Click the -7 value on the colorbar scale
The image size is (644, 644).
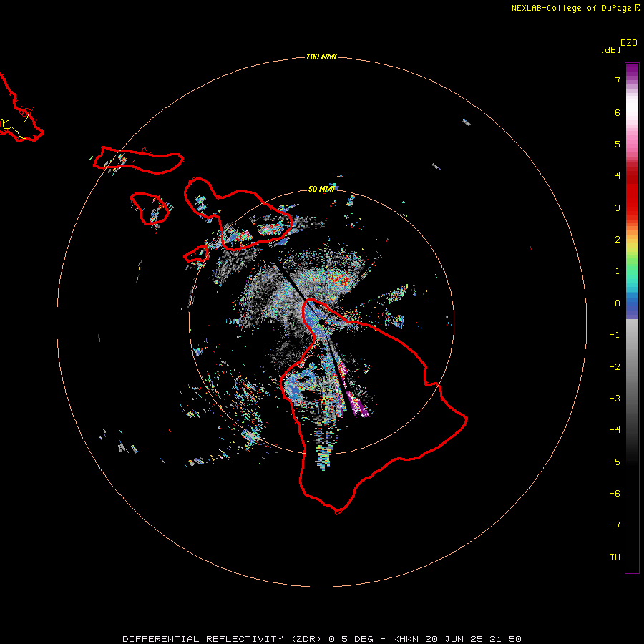pos(615,525)
